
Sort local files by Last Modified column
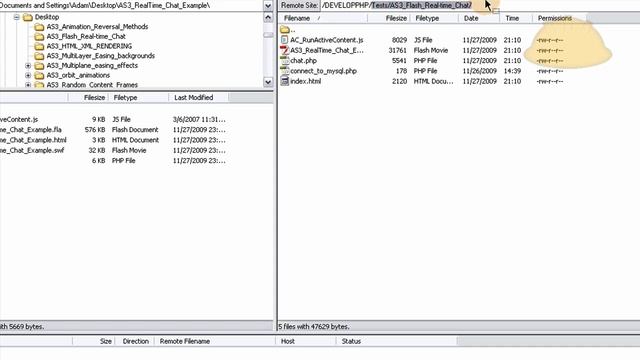click(198, 98)
